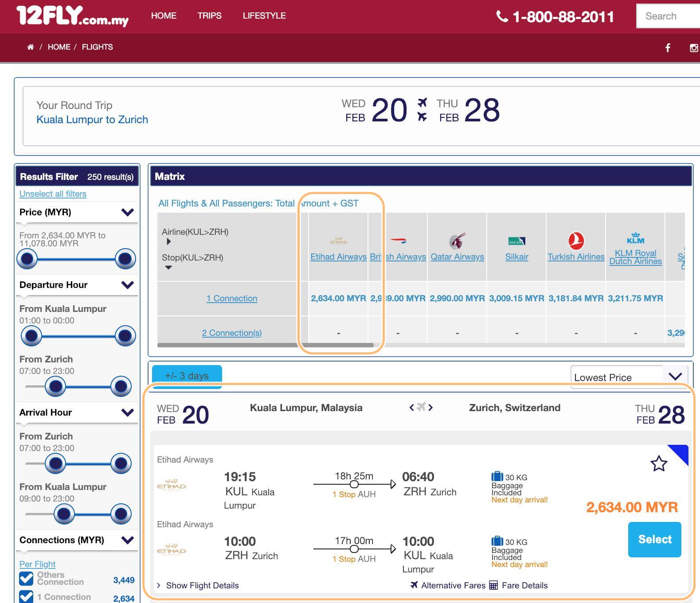Click the phone icon beside 1-800-88-2011
The height and width of the screenshot is (603, 700).
502,16
